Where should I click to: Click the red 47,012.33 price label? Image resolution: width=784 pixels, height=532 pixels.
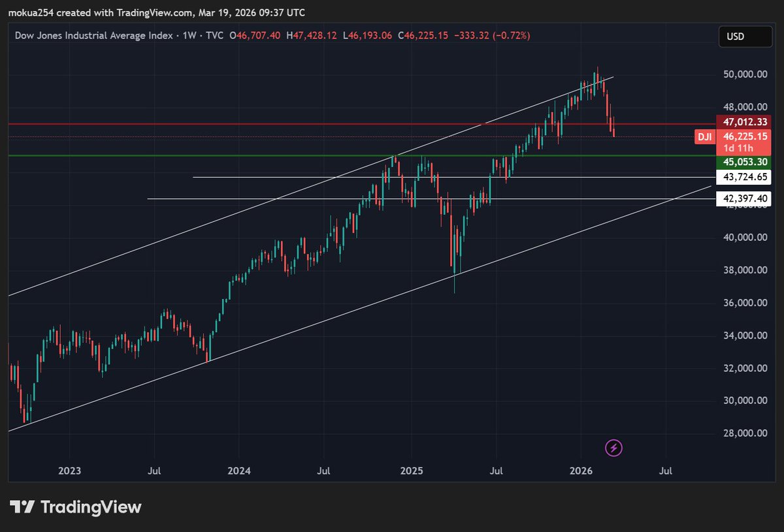tap(744, 122)
